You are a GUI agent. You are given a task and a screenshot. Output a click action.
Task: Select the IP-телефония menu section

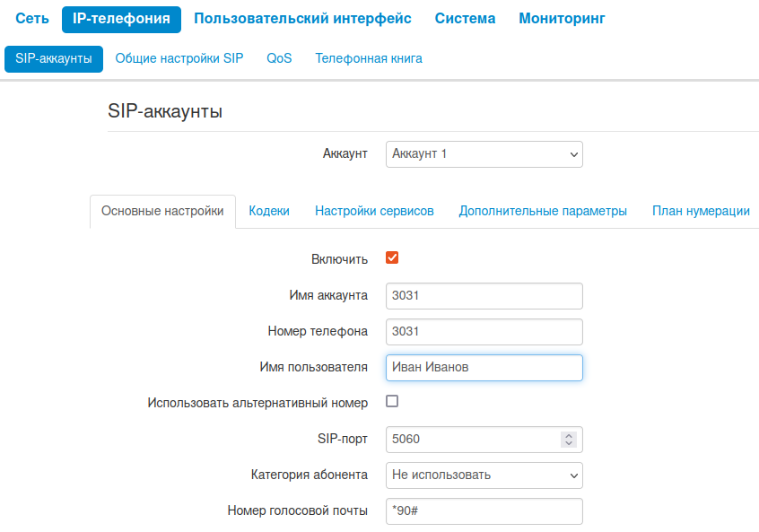(x=121, y=19)
